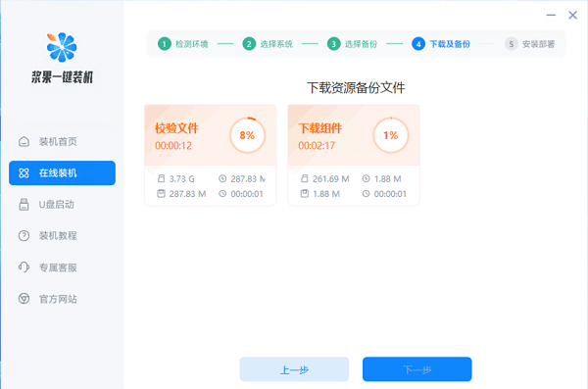Viewport: 588px width, 389px height.
Task: Click the 下载组件 card title
Action: pyautogui.click(x=320, y=128)
